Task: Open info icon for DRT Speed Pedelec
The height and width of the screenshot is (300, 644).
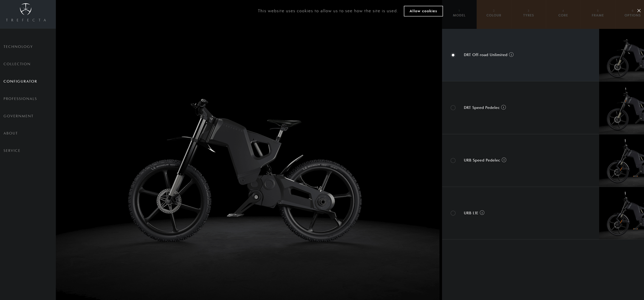Action: click(504, 108)
